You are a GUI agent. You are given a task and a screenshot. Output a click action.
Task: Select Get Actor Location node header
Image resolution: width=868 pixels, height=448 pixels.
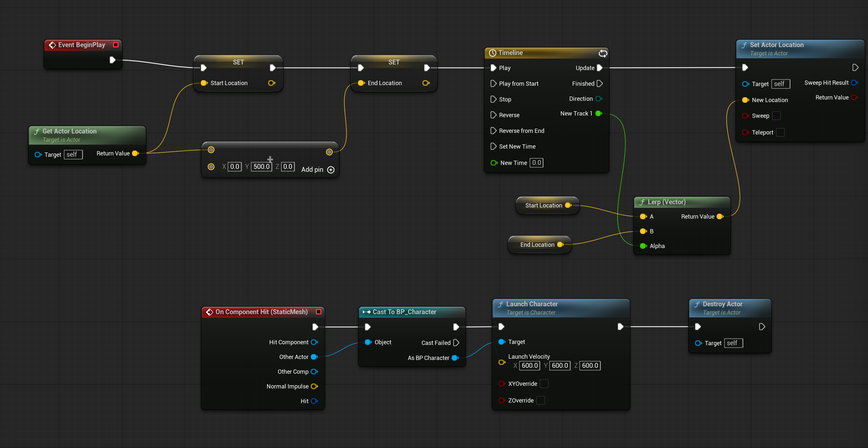click(x=87, y=135)
